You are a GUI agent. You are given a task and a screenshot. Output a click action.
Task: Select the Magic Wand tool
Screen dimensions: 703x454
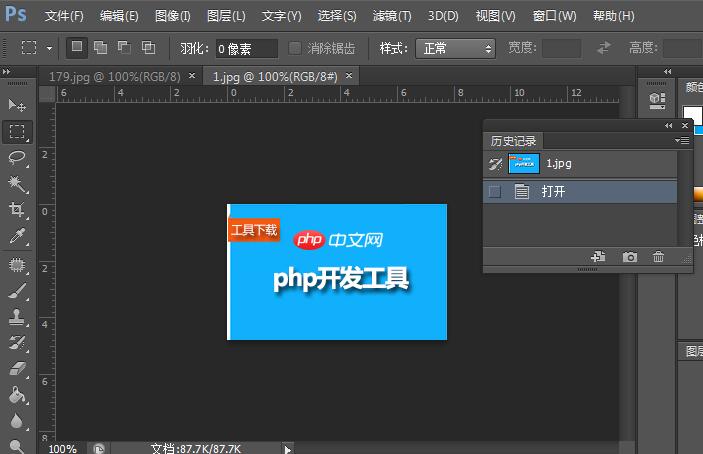17,184
